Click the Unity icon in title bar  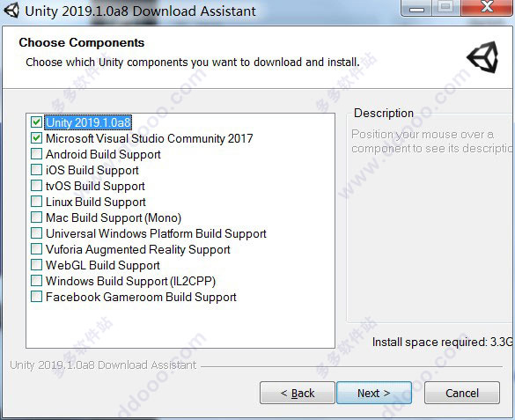coord(11,10)
